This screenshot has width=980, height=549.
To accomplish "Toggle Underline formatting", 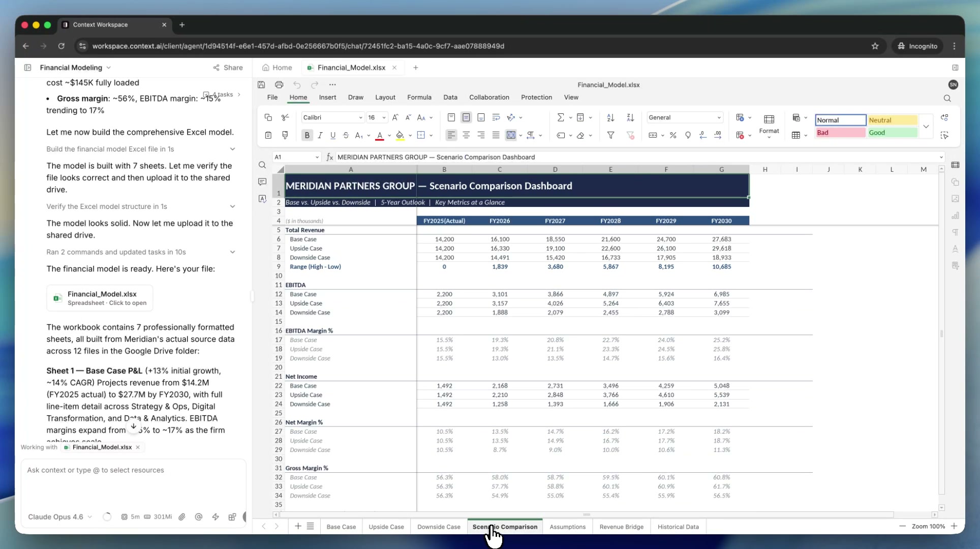I will click(333, 135).
